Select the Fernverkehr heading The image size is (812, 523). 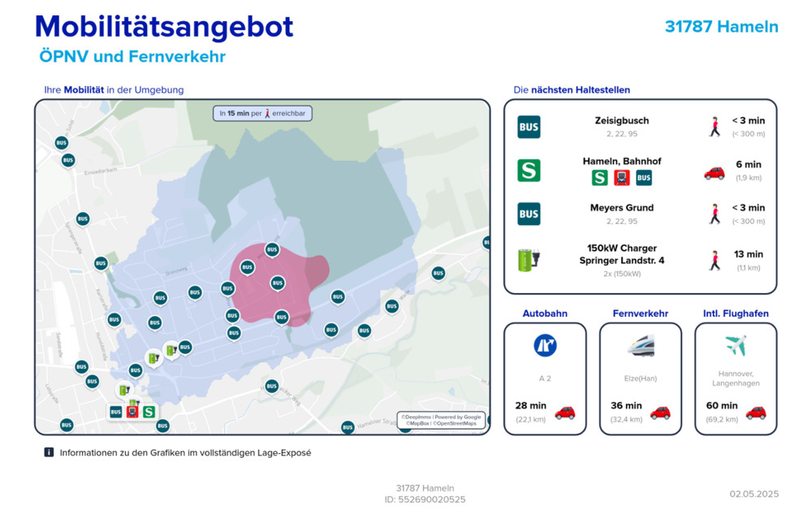tap(640, 313)
